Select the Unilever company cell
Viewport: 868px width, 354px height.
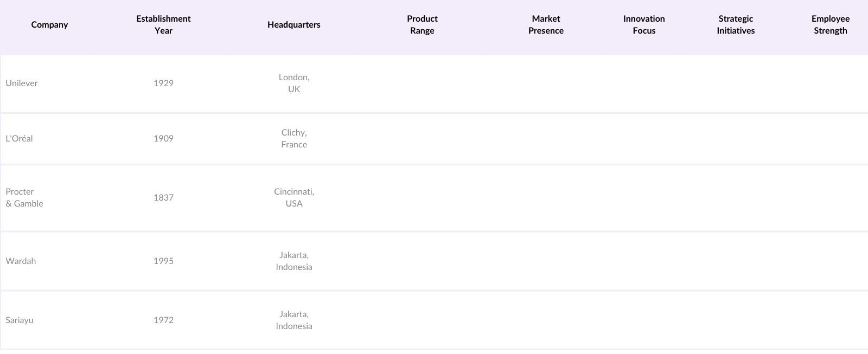[22, 83]
